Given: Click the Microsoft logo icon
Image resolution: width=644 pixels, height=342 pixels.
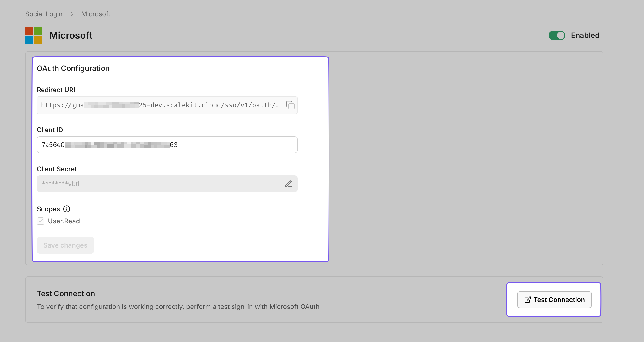Looking at the screenshot, I should click(x=33, y=35).
